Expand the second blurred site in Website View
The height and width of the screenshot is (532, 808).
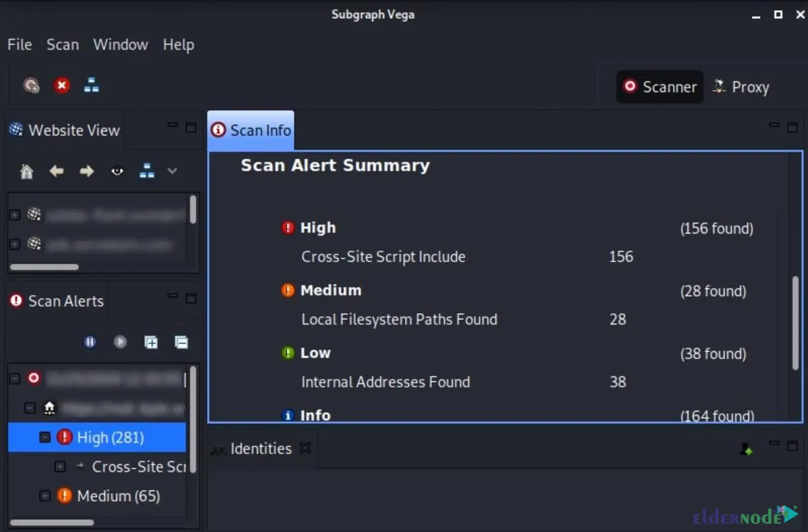[x=14, y=244]
